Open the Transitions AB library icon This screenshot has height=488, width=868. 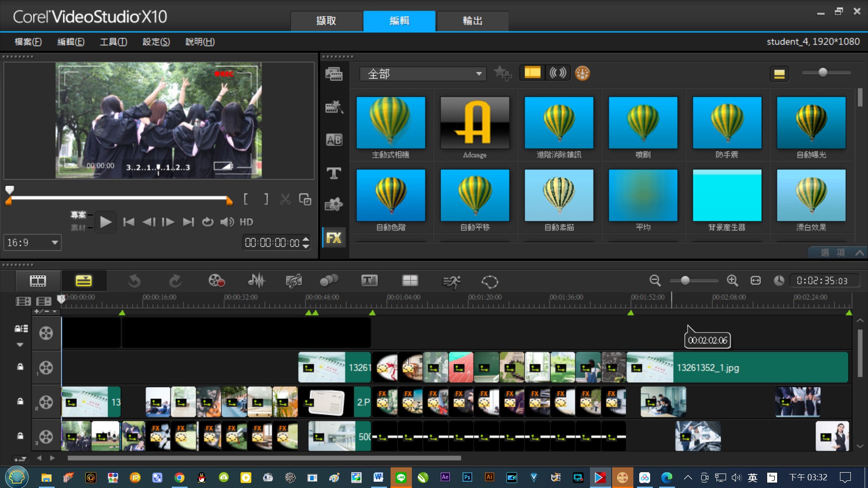(x=334, y=140)
